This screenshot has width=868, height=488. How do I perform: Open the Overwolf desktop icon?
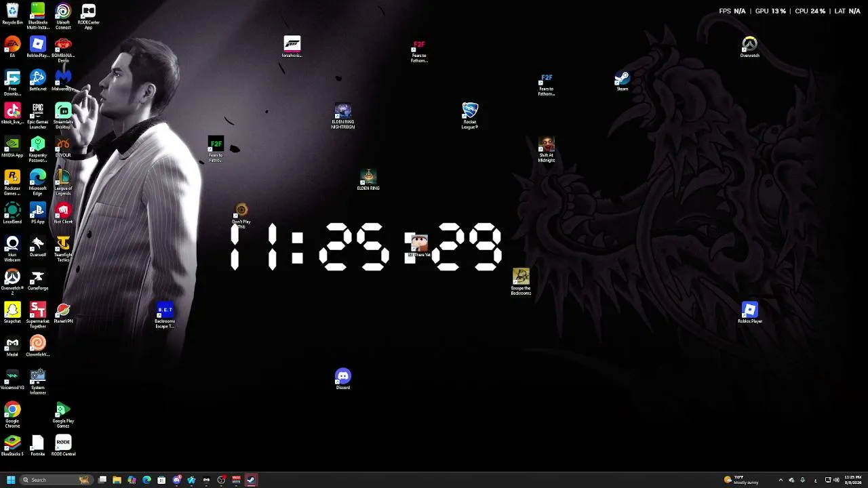(x=37, y=247)
